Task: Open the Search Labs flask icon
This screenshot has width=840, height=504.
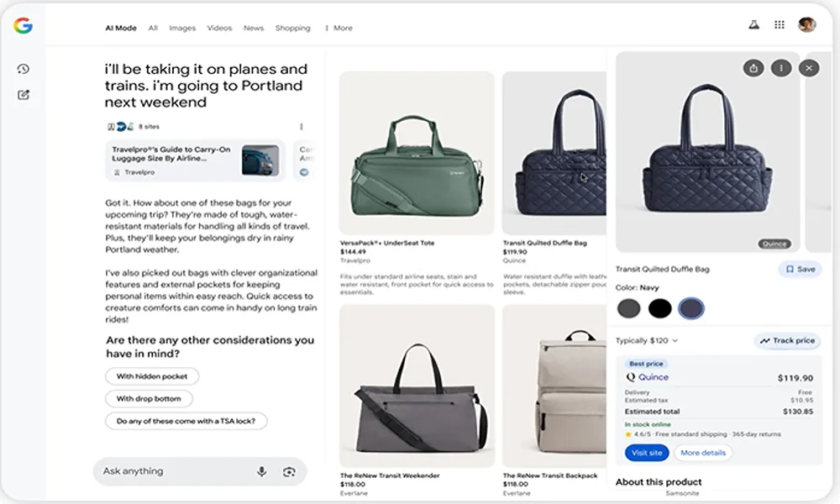Action: point(753,26)
